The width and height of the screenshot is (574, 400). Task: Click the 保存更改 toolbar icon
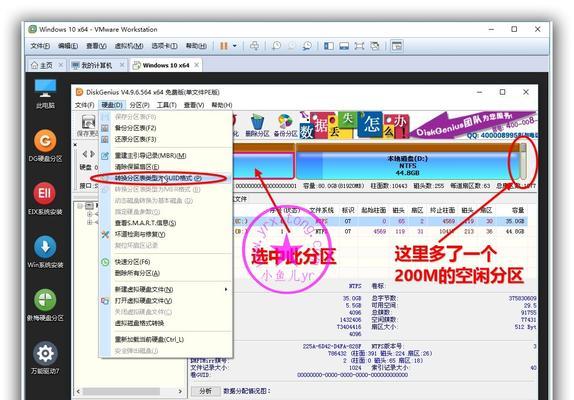[x=88, y=126]
